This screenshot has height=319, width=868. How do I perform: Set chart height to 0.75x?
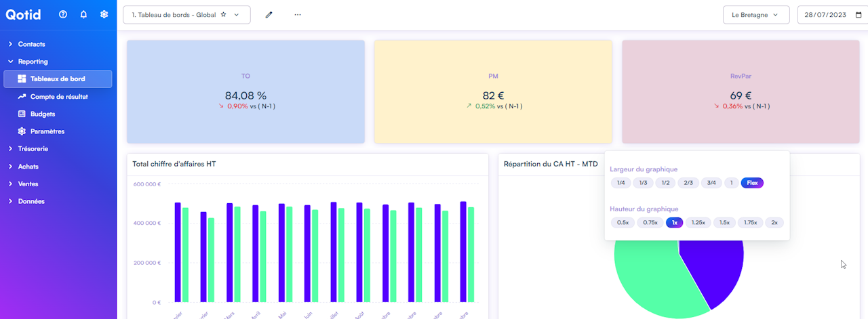pos(650,223)
